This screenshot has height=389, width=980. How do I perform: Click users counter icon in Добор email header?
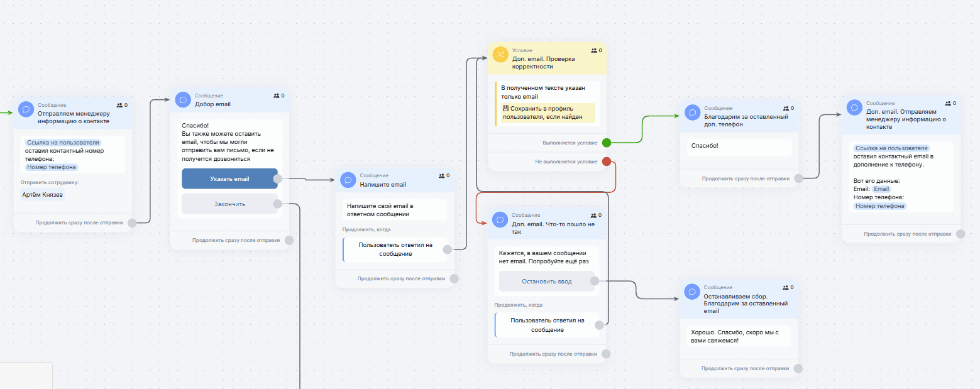276,96
